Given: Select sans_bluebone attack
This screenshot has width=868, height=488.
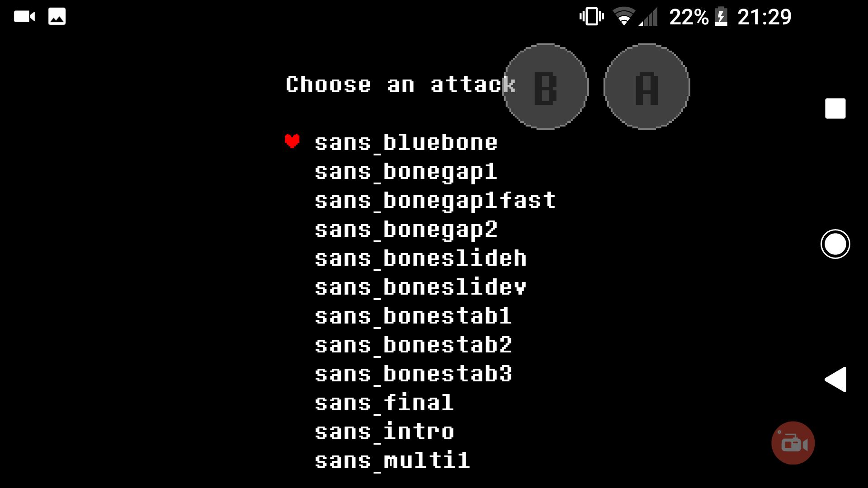Looking at the screenshot, I should (406, 141).
